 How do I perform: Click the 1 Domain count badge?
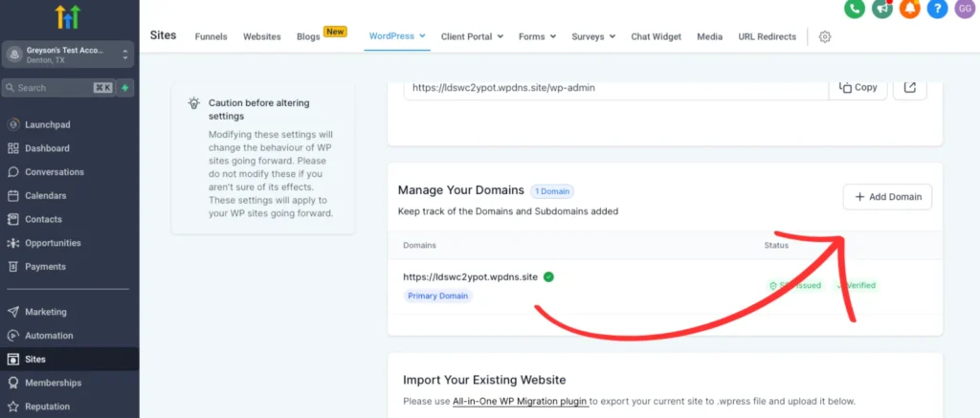[552, 191]
